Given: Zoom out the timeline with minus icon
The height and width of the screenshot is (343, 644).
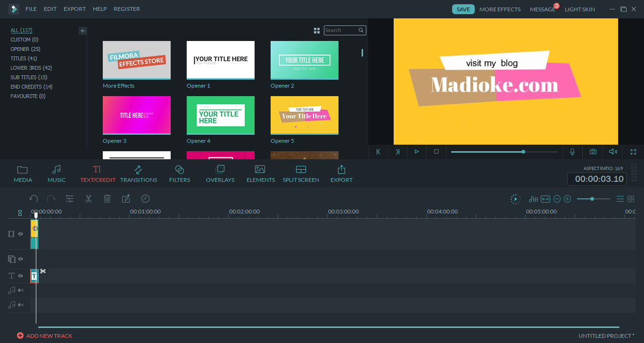Looking at the screenshot, I should click(x=557, y=199).
